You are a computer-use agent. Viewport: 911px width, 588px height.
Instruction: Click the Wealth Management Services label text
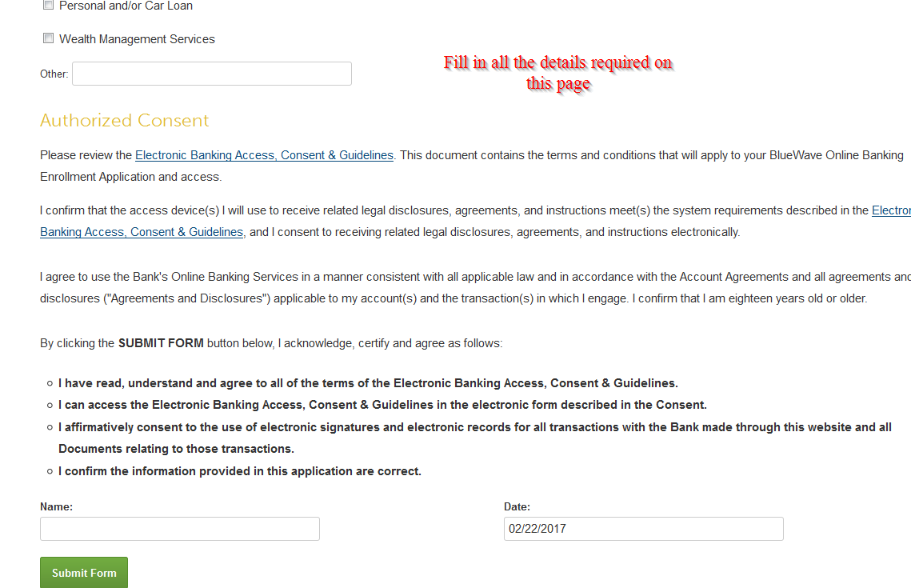[137, 39]
